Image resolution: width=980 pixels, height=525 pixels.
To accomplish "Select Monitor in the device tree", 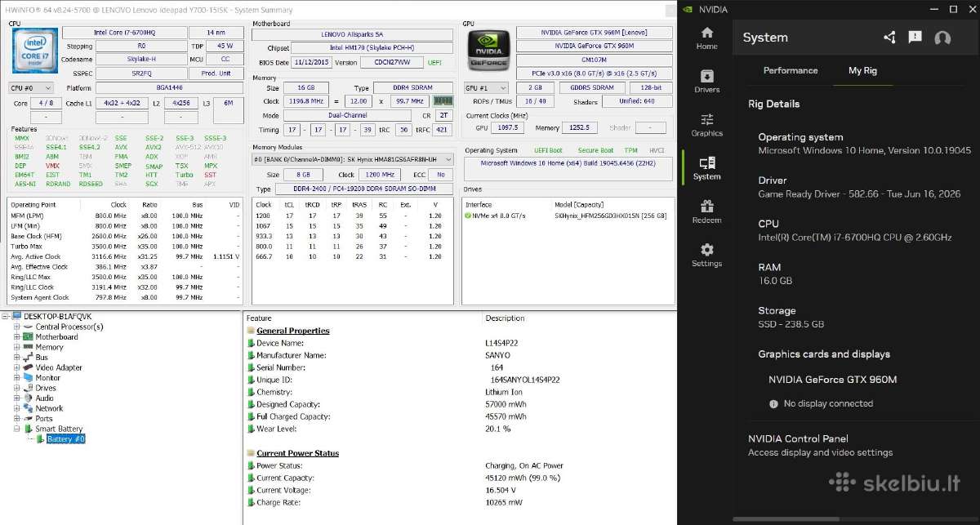I will (x=47, y=378).
